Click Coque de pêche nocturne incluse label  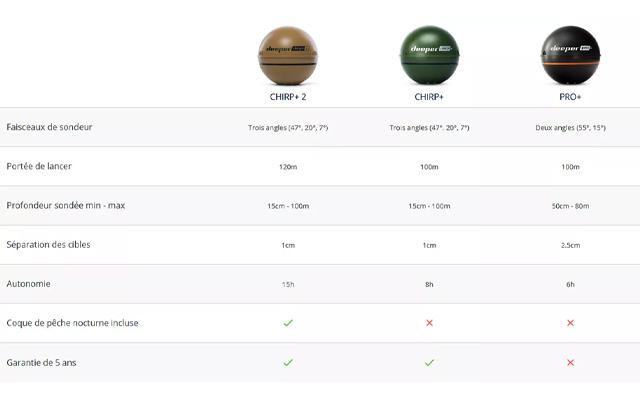click(72, 323)
